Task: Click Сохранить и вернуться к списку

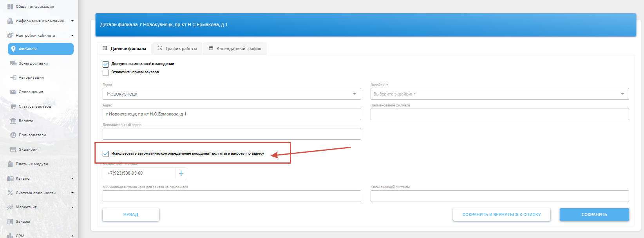Action: tap(501, 215)
